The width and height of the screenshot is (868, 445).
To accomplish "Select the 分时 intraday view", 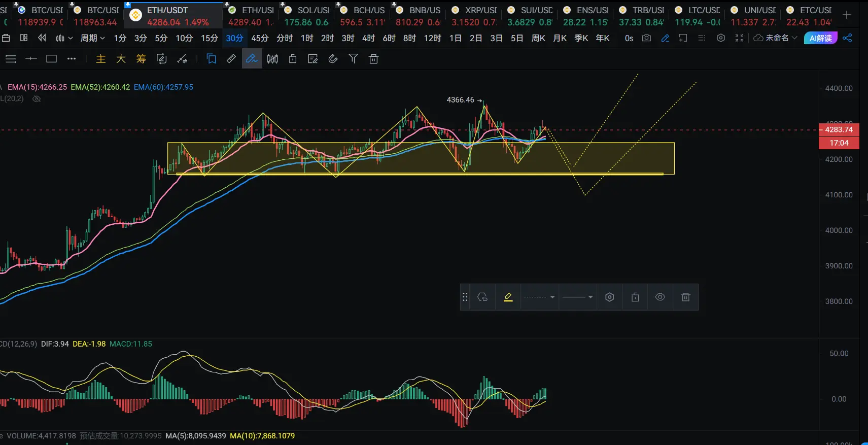I will coord(285,38).
